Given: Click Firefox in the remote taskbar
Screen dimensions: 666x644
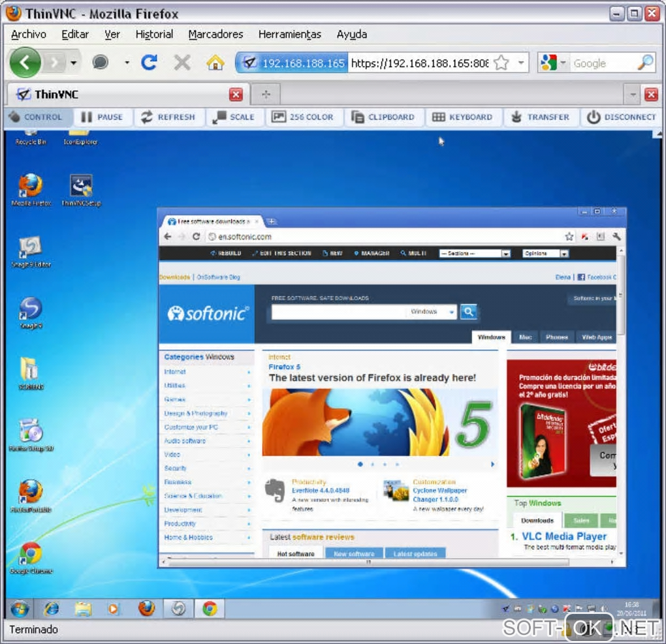Looking at the screenshot, I should click(146, 609).
